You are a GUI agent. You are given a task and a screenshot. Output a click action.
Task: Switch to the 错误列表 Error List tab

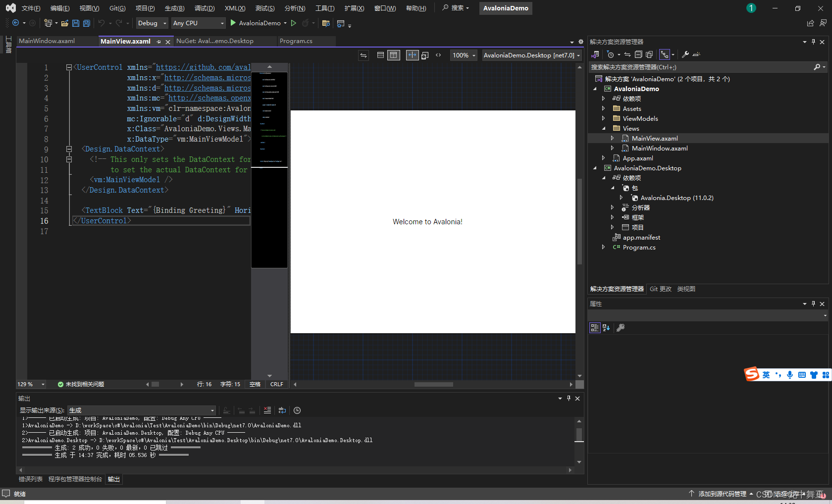(x=31, y=479)
